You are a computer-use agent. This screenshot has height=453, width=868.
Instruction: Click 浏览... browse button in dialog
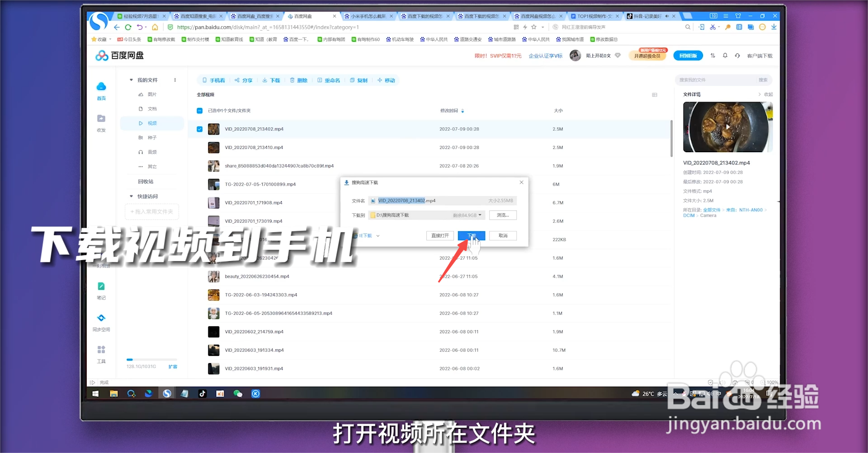[x=503, y=215]
